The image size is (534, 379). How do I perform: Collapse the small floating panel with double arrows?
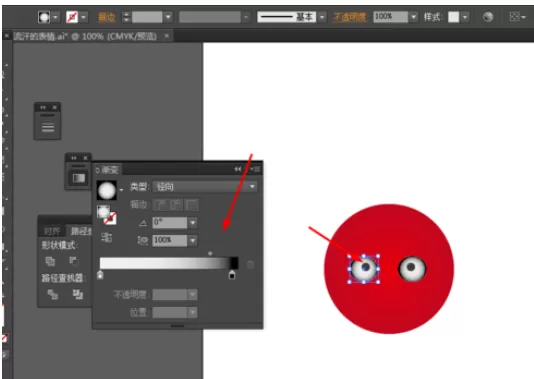(x=43, y=107)
